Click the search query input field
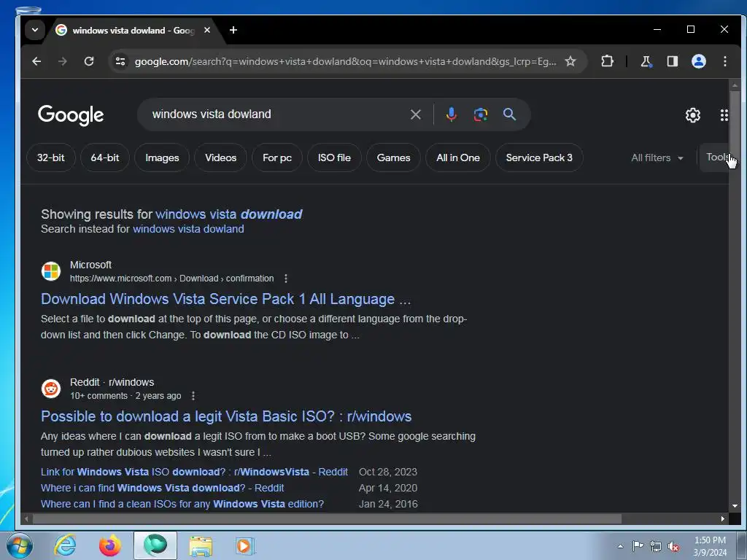This screenshot has width=747, height=560. click(x=276, y=114)
